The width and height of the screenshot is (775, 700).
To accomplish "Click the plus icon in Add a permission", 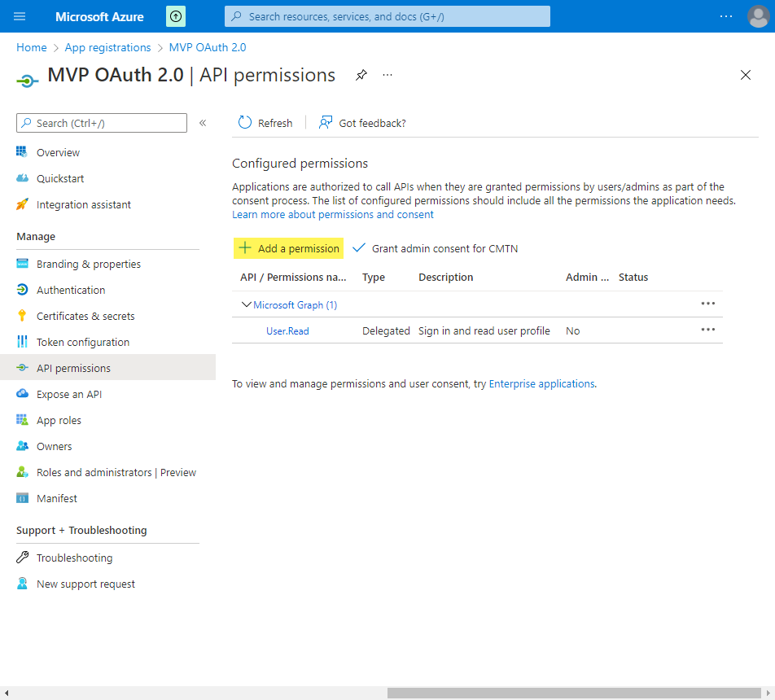I will coord(245,248).
